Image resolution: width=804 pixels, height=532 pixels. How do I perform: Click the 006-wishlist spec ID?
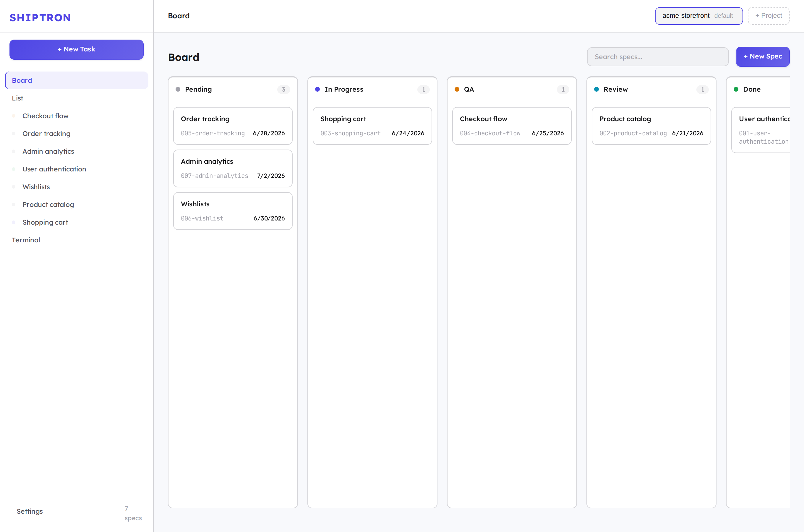[202, 218]
